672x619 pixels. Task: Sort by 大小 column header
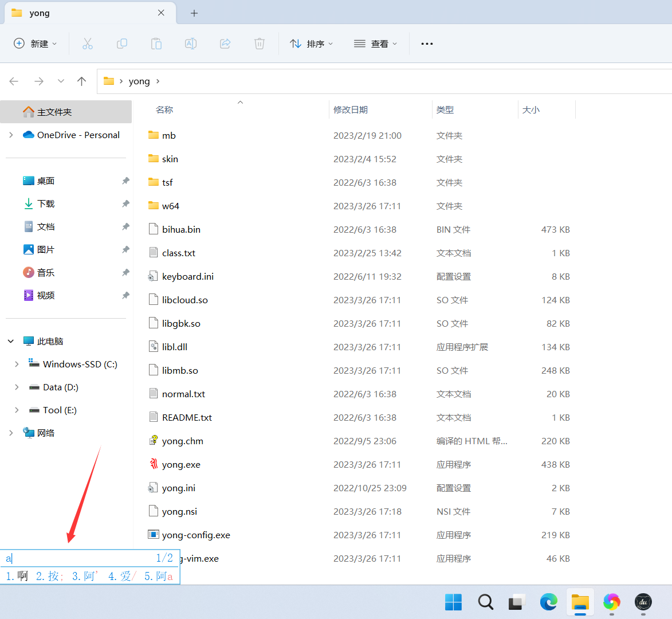[530, 109]
